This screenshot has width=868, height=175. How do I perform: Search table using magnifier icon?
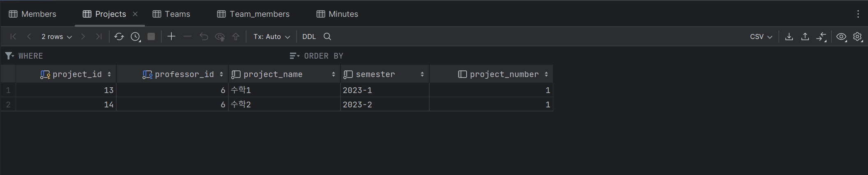coord(327,36)
